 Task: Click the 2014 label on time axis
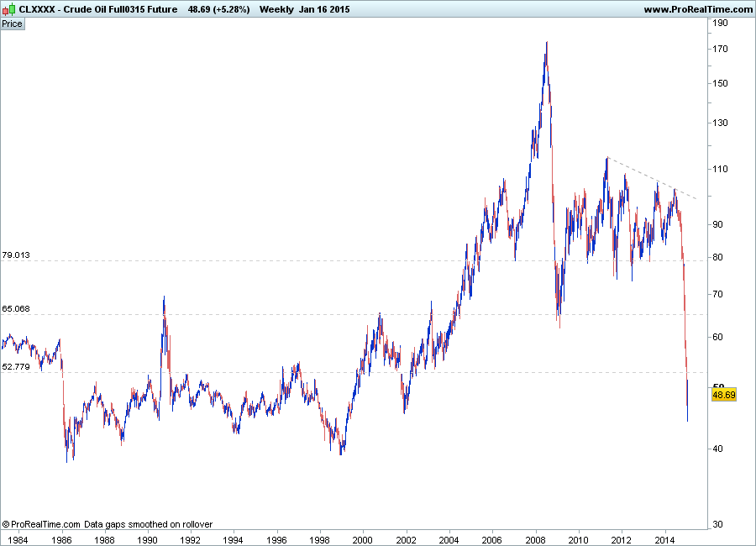(665, 540)
